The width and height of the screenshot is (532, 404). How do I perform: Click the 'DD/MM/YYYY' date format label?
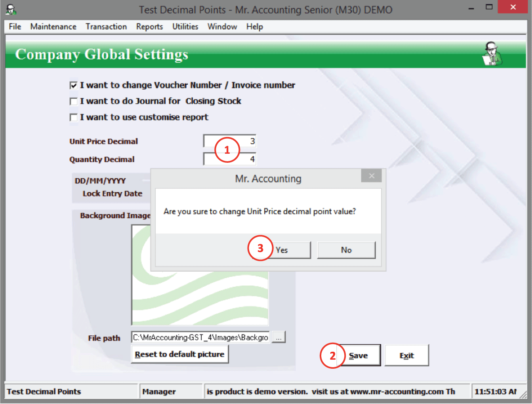pyautogui.click(x=100, y=181)
